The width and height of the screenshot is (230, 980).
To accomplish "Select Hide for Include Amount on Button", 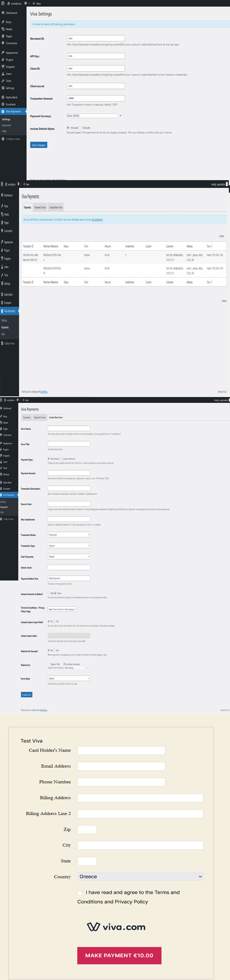I will coord(49,593).
